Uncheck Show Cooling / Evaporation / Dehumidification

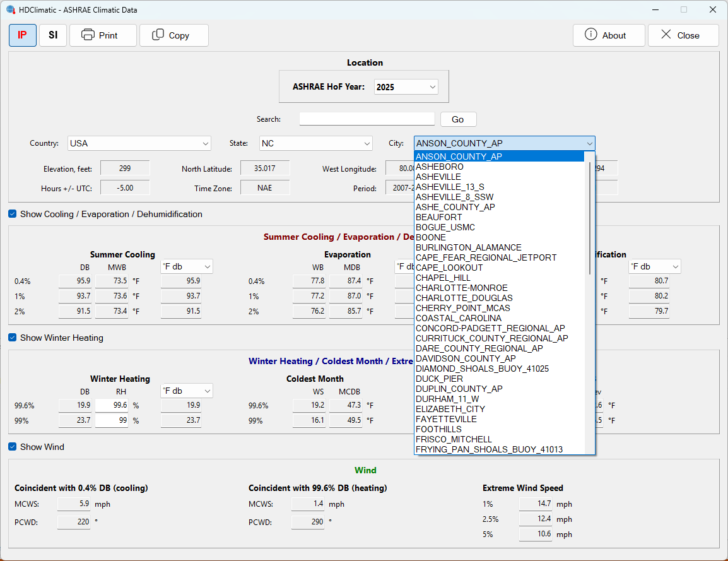[13, 214]
